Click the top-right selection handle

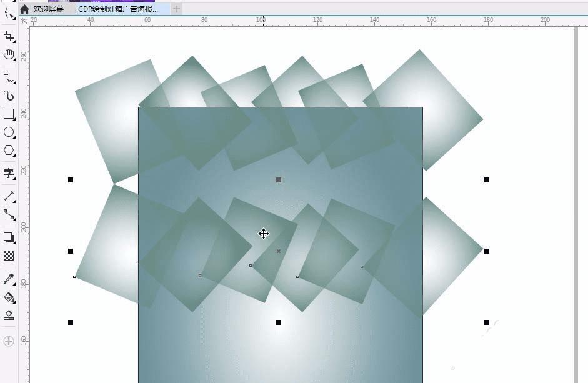(487, 180)
